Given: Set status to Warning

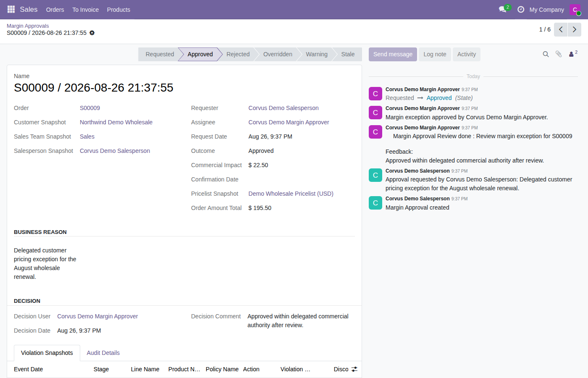Looking at the screenshot, I should tap(317, 54).
